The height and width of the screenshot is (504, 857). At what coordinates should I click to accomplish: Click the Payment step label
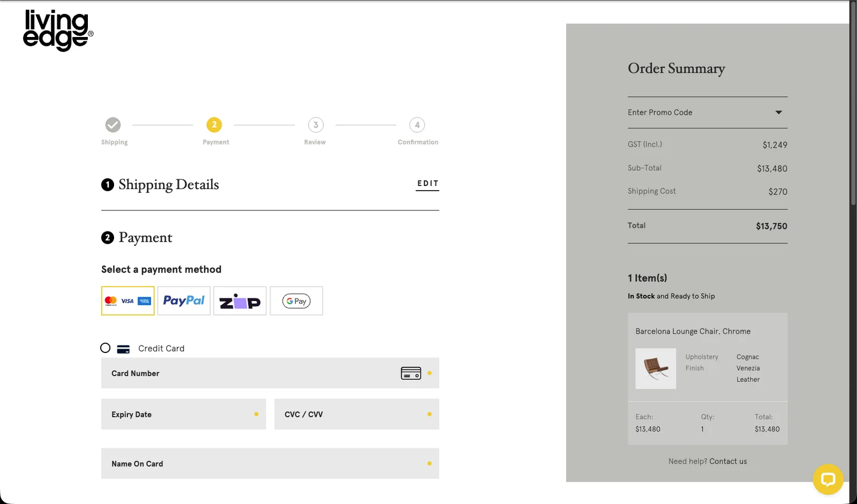coord(216,142)
